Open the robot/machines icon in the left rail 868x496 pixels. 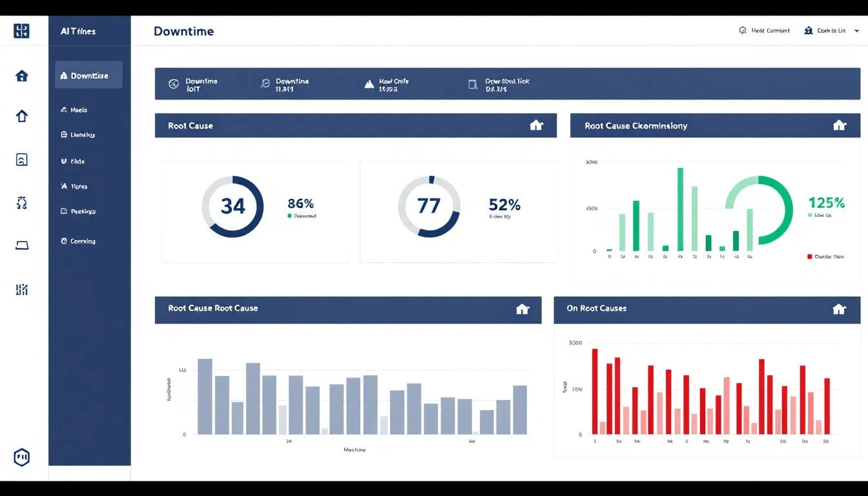point(22,203)
